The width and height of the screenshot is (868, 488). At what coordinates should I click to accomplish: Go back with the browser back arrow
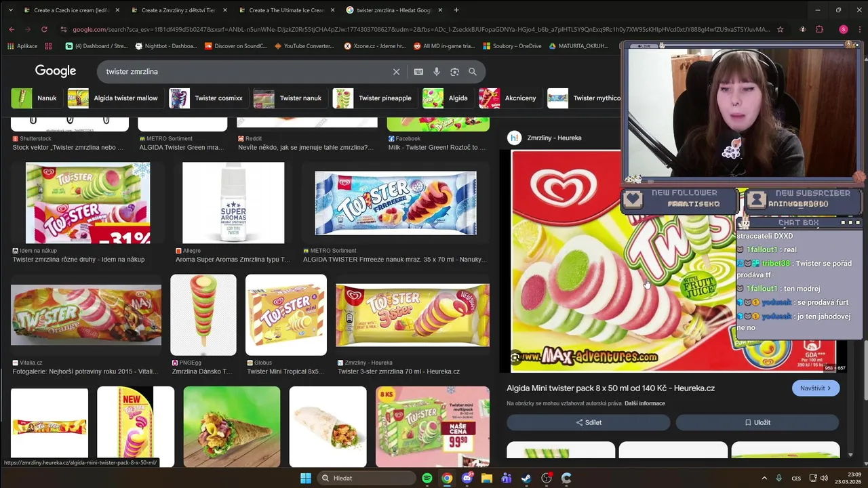[x=12, y=29]
